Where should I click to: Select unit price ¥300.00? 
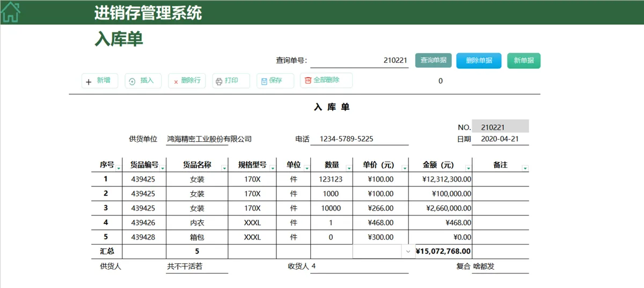[380, 237]
